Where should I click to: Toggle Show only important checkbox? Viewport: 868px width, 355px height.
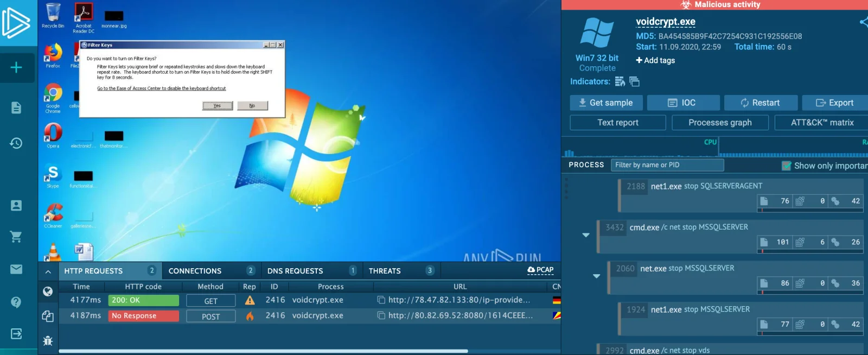pyautogui.click(x=786, y=166)
